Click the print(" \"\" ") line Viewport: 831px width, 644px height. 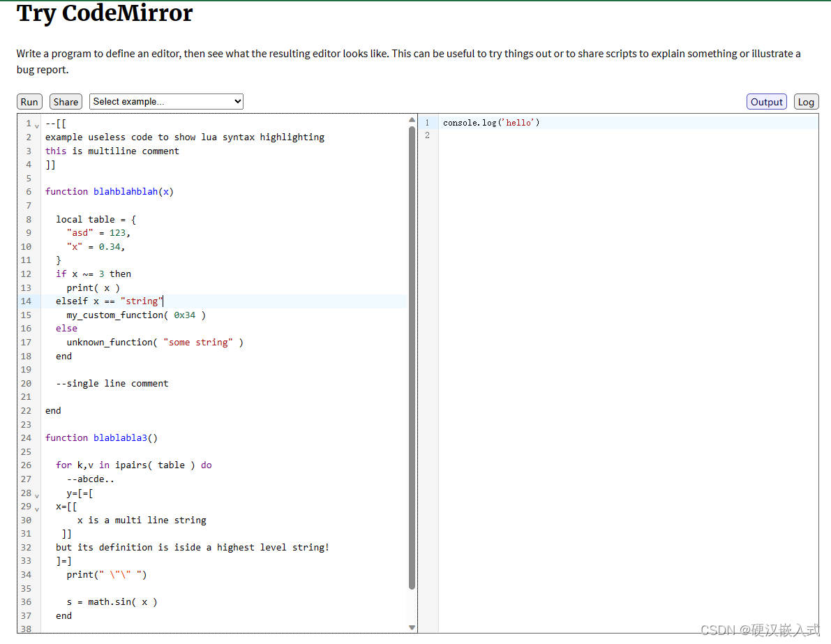[x=107, y=574]
